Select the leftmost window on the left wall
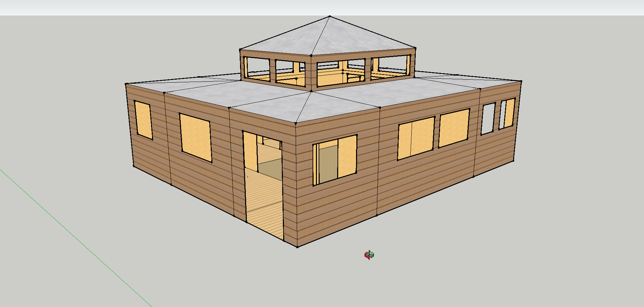644x307 pixels. point(143,120)
